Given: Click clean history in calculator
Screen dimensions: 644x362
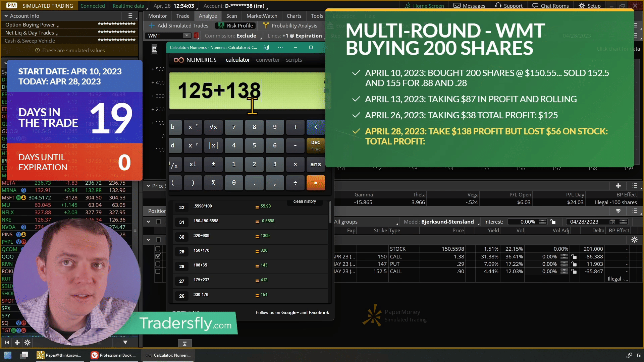Looking at the screenshot, I should (x=305, y=201).
